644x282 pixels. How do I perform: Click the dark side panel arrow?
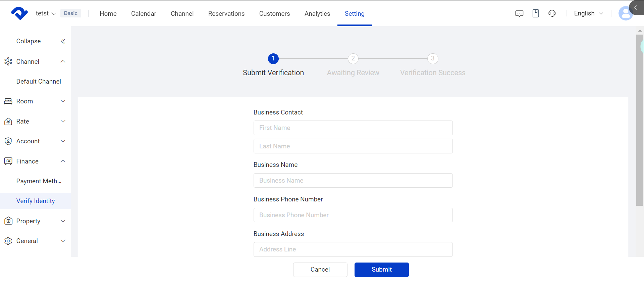pos(636,7)
